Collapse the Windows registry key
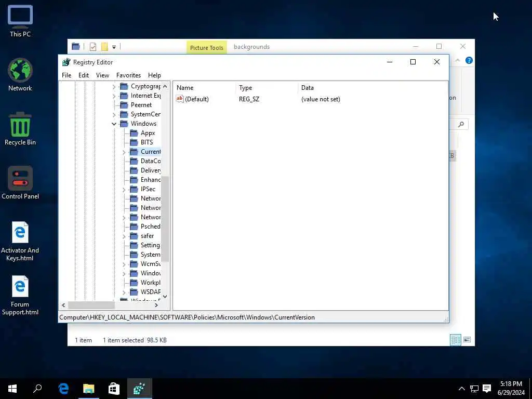Image resolution: width=532 pixels, height=399 pixels. (x=114, y=124)
